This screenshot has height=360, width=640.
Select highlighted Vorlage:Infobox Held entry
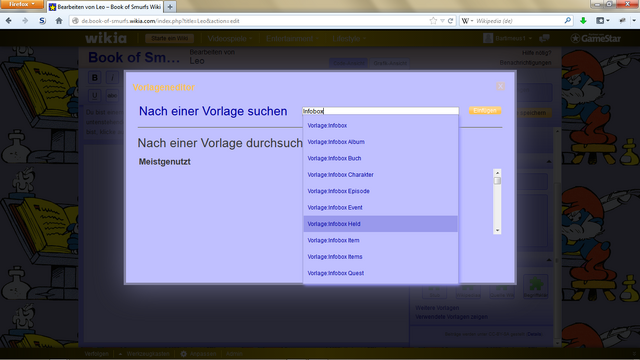380,224
